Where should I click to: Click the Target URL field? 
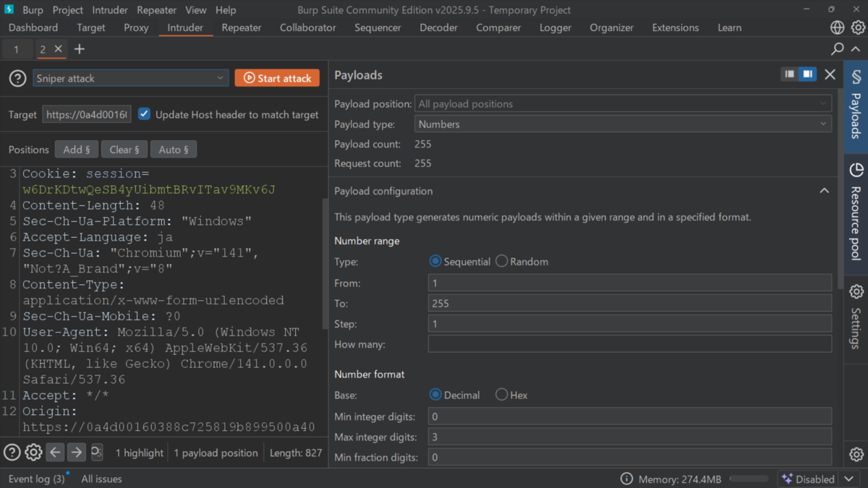pos(87,114)
